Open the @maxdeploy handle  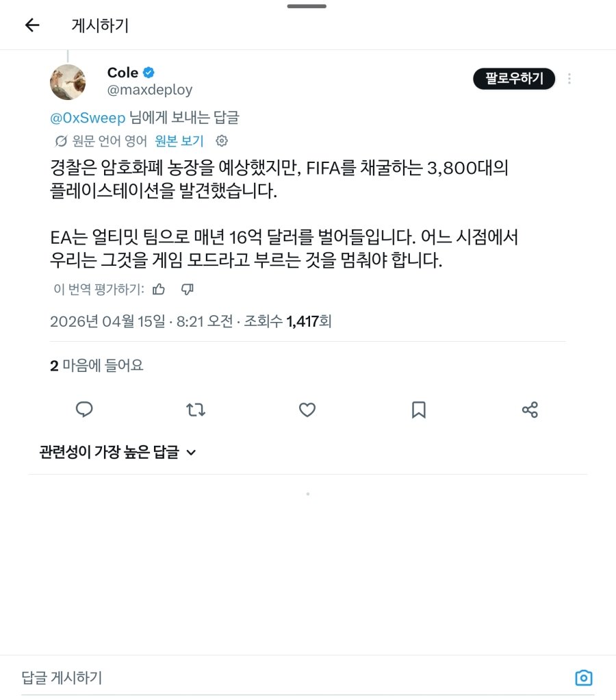click(x=150, y=90)
